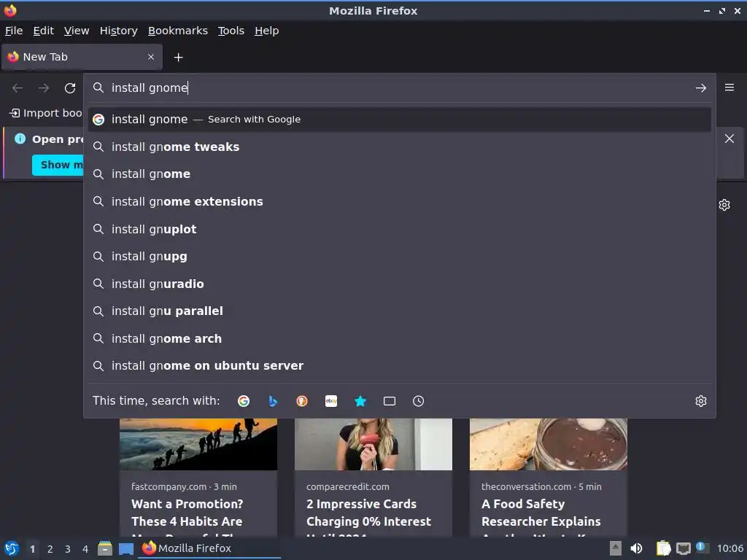Screen dimensions: 747x560
Task: Open the Edit menu
Action: pos(43,31)
